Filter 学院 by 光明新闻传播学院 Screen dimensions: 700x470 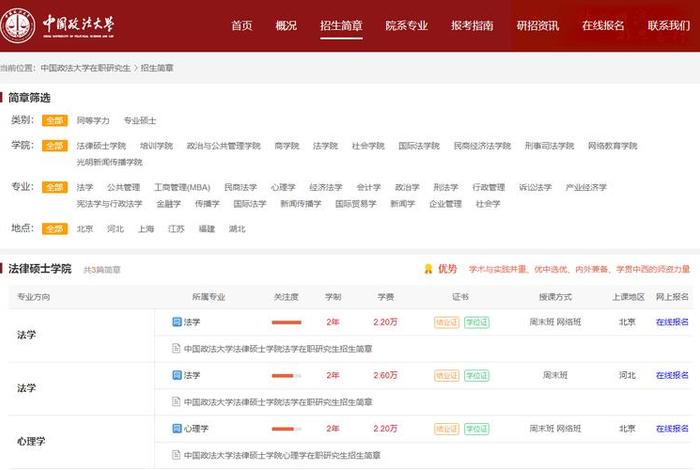pyautogui.click(x=109, y=162)
